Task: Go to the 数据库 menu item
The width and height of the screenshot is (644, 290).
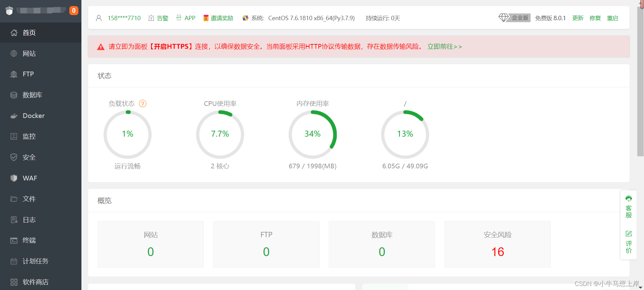Action: pyautogui.click(x=41, y=95)
